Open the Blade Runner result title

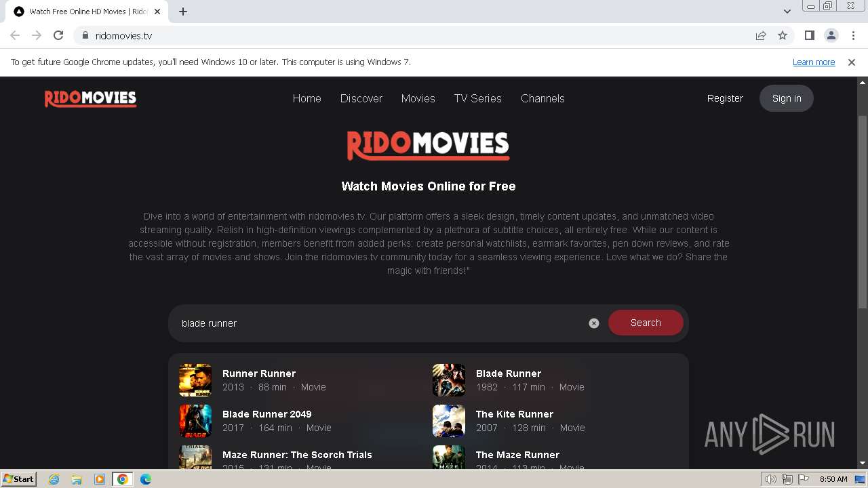(x=509, y=373)
